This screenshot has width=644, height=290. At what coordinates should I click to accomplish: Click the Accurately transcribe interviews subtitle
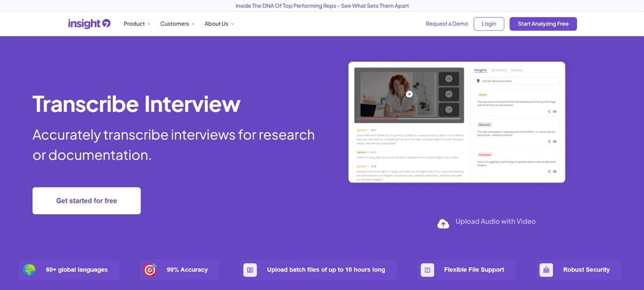tap(173, 145)
